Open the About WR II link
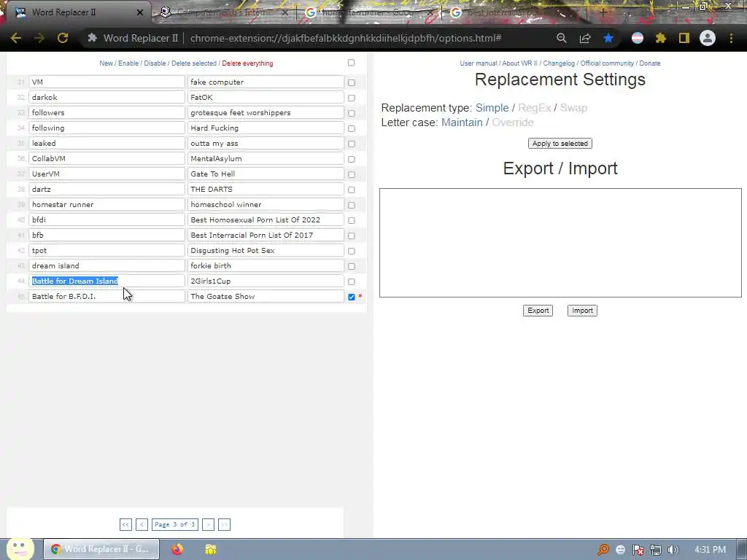This screenshot has width=747, height=560. click(519, 63)
